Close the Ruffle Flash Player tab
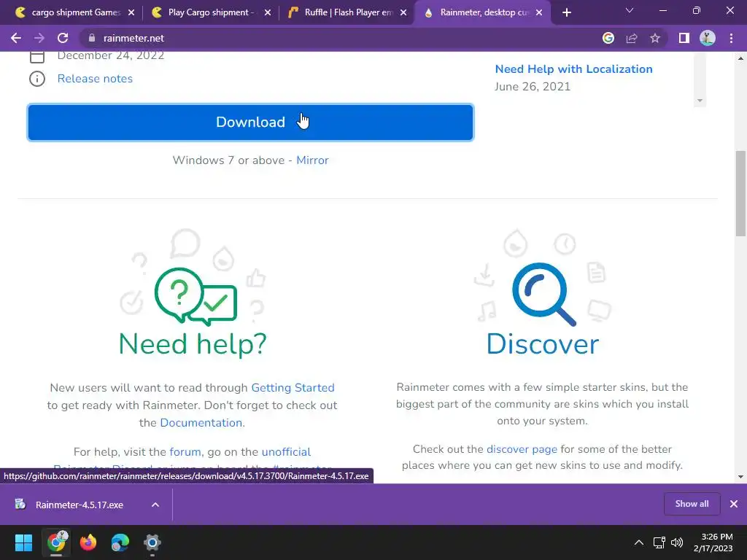 [403, 12]
